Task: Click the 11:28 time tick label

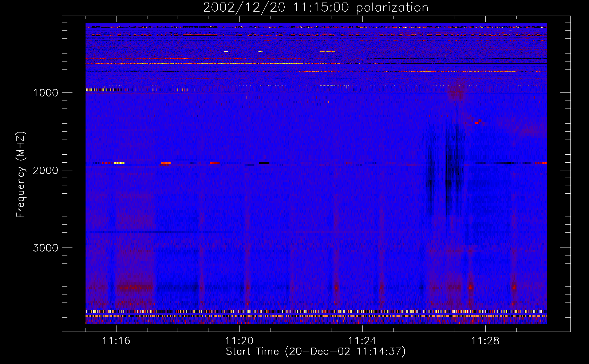Action: pos(485,341)
